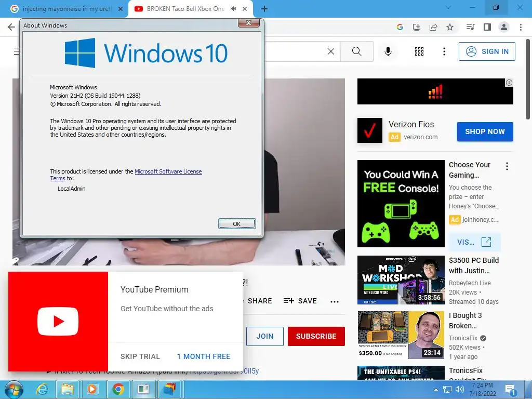This screenshot has width=532, height=399.
Task: Open more actions ellipsis below video
Action: click(x=335, y=302)
